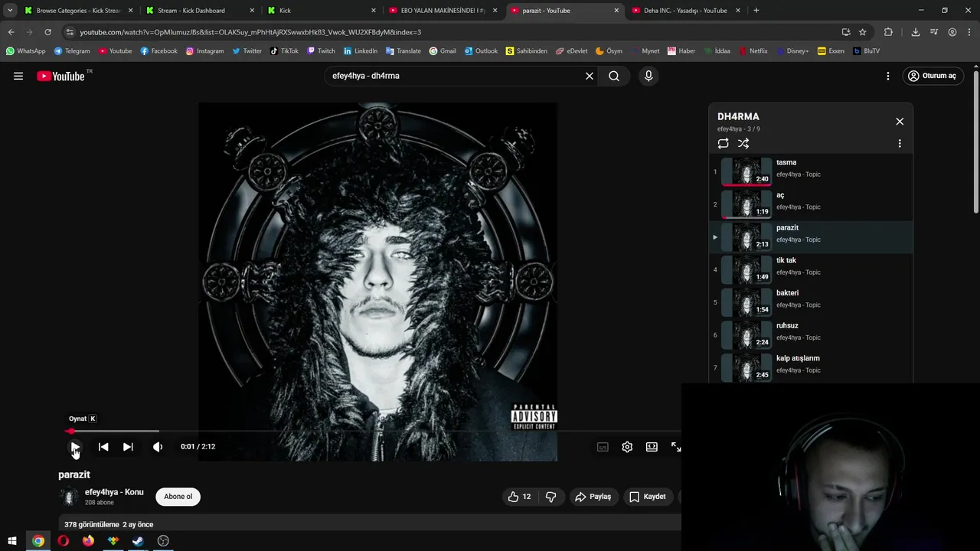Switch to Stream - Kick Dashboard tab

click(199, 11)
